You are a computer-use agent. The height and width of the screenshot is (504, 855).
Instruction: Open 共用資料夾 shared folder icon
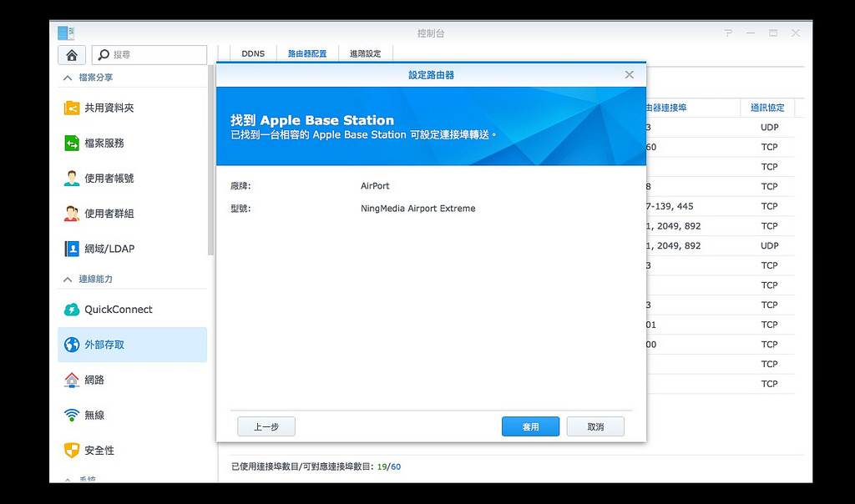72,108
